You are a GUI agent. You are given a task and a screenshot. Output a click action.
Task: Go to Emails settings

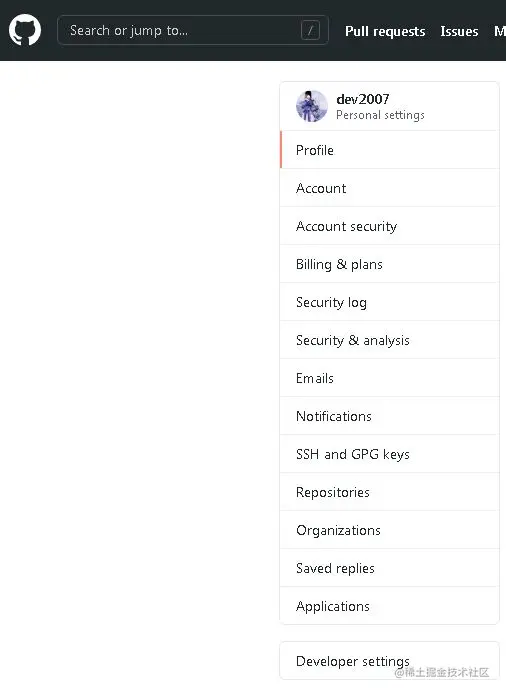click(390, 378)
